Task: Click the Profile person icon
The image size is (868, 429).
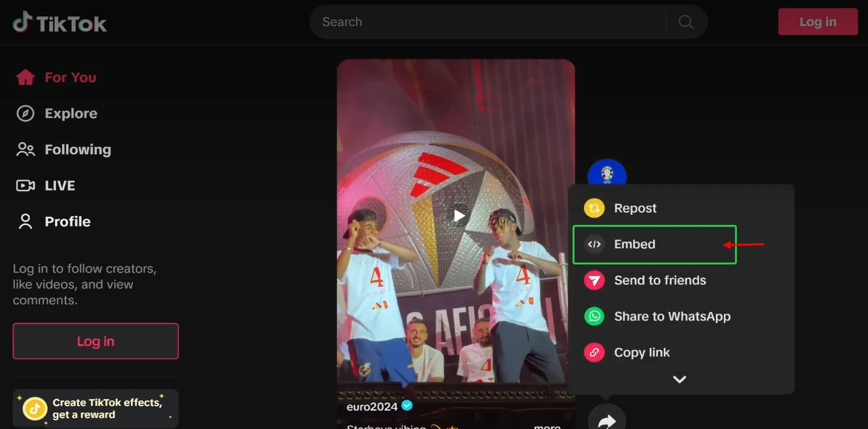Action: [x=25, y=222]
